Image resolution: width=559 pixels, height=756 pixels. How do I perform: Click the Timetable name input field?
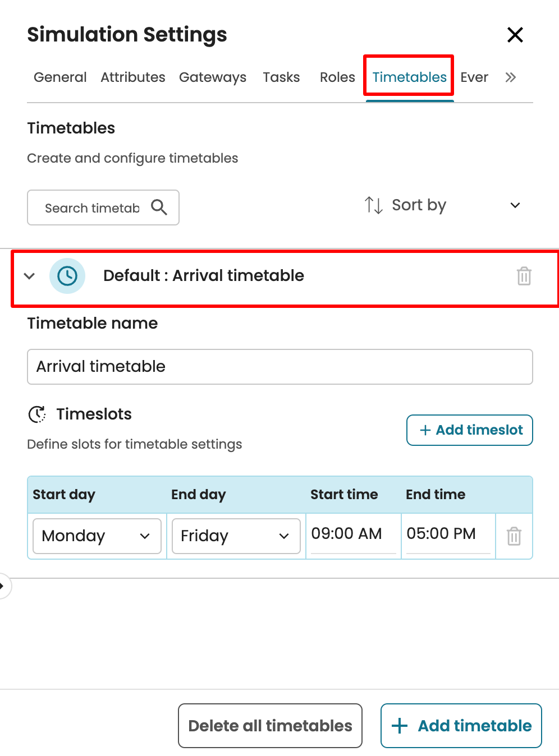pyautogui.click(x=279, y=367)
